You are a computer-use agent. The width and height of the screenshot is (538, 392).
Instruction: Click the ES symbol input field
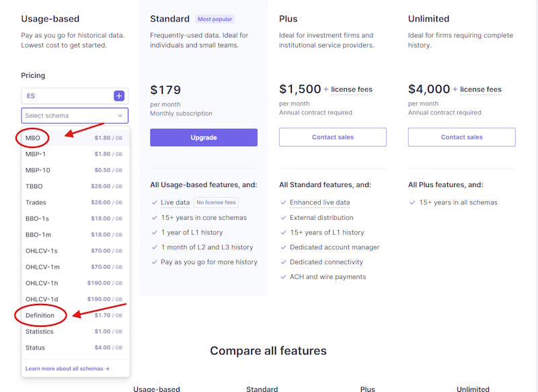[x=66, y=96]
